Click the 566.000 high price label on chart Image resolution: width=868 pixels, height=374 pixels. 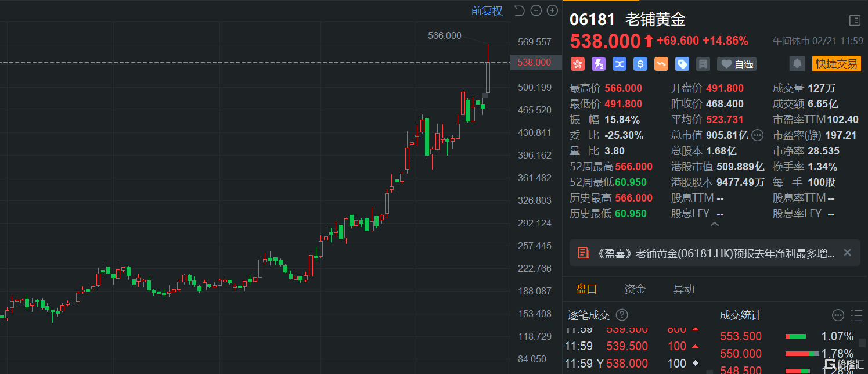point(445,36)
